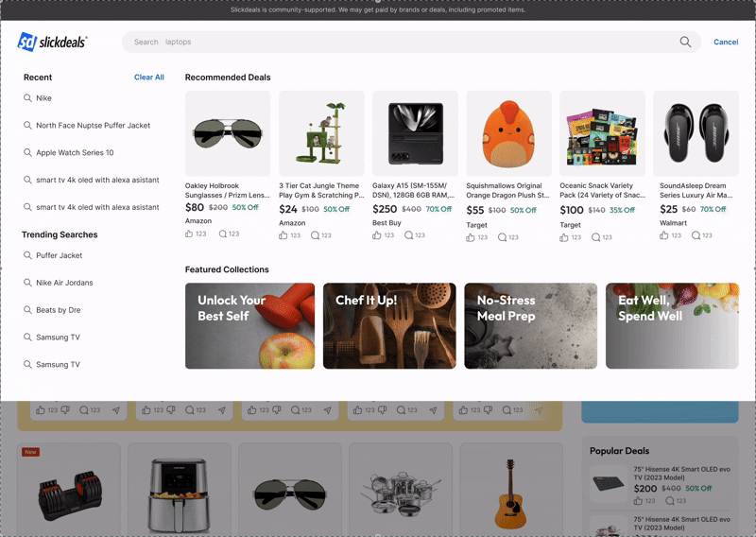
Task: Like the SoundAsleep Dream Series deal
Action: [664, 235]
